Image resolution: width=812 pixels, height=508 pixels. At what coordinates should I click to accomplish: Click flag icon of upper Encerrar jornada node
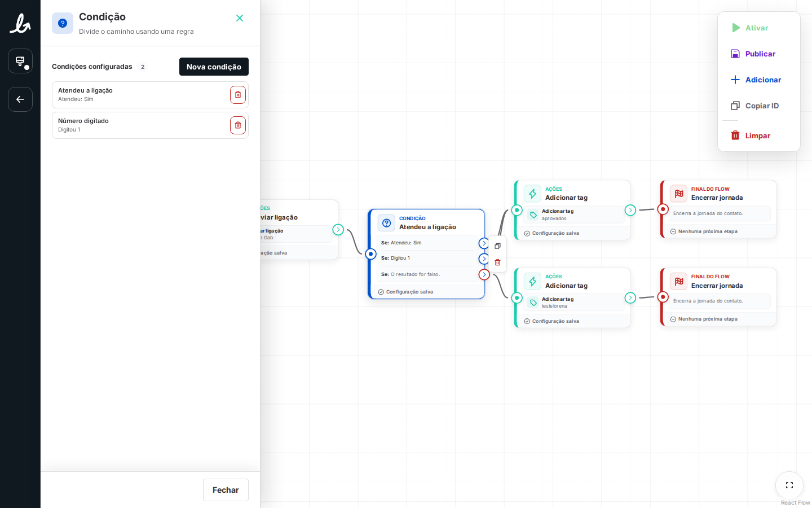(x=678, y=194)
